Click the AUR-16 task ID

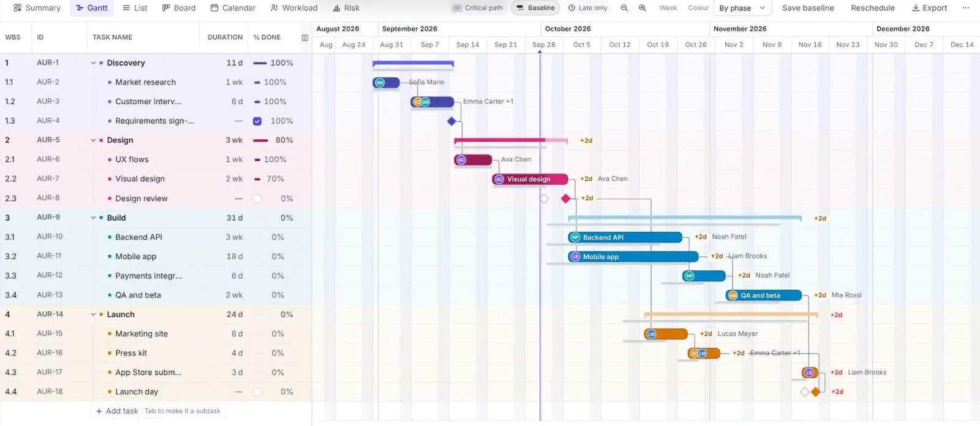point(50,353)
